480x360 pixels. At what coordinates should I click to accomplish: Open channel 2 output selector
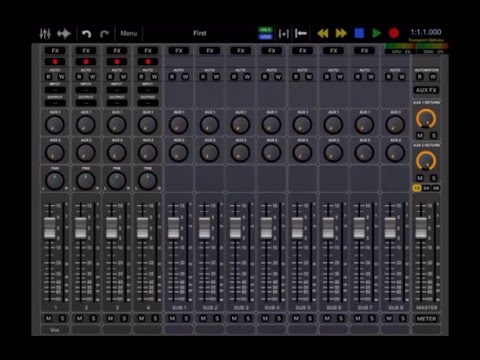(x=86, y=103)
